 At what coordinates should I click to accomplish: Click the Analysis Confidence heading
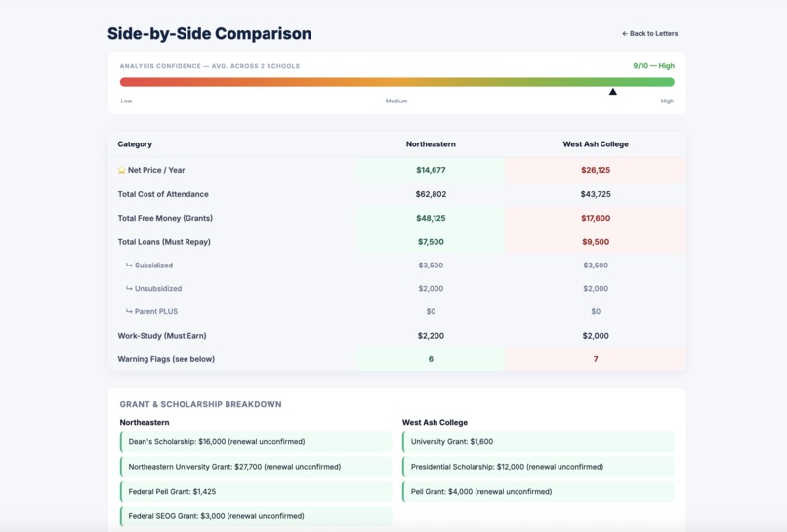(x=209, y=66)
